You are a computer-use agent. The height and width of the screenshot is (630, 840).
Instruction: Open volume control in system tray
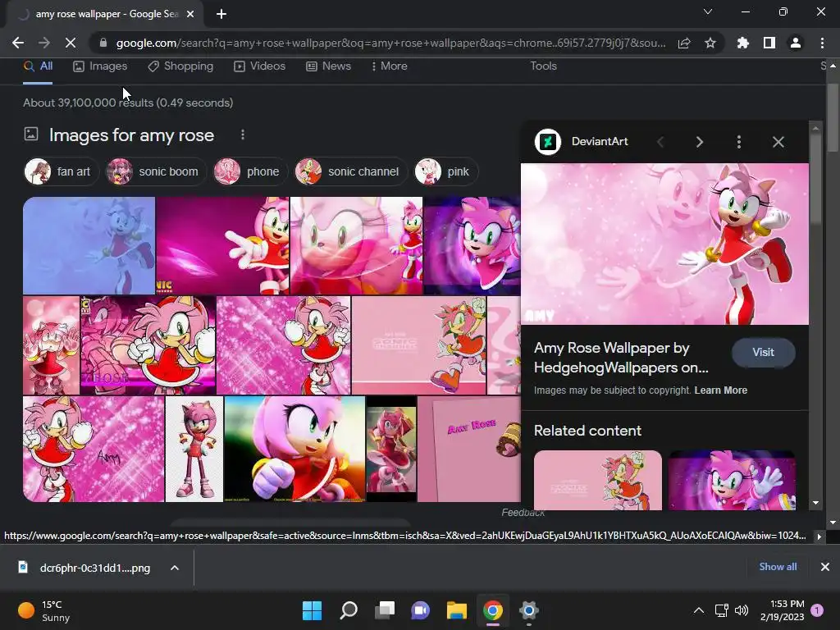(742, 610)
